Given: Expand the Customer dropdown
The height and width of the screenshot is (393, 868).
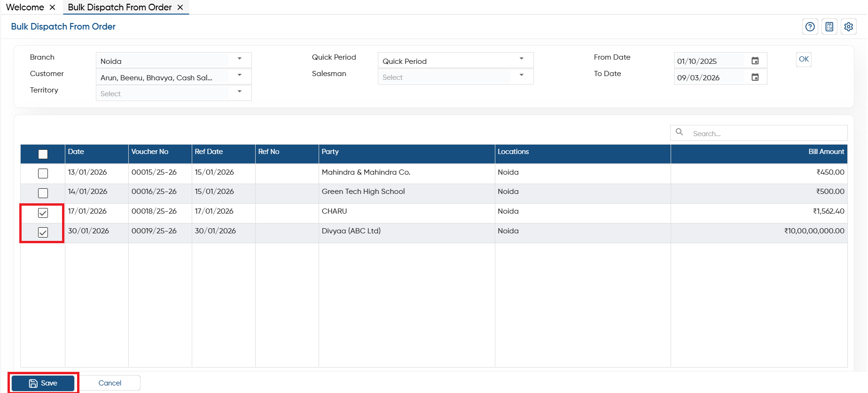Looking at the screenshot, I should click(x=239, y=75).
